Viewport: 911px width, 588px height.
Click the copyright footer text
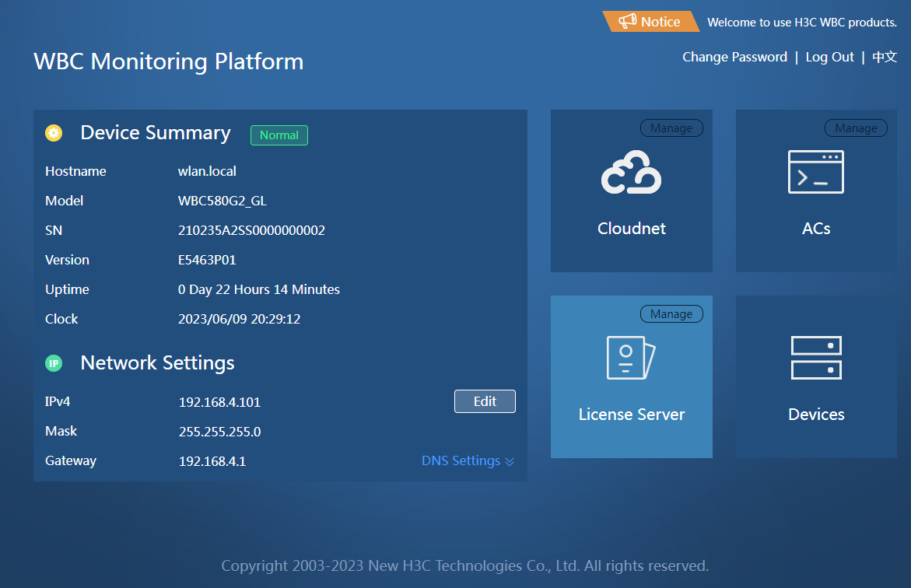(464, 566)
